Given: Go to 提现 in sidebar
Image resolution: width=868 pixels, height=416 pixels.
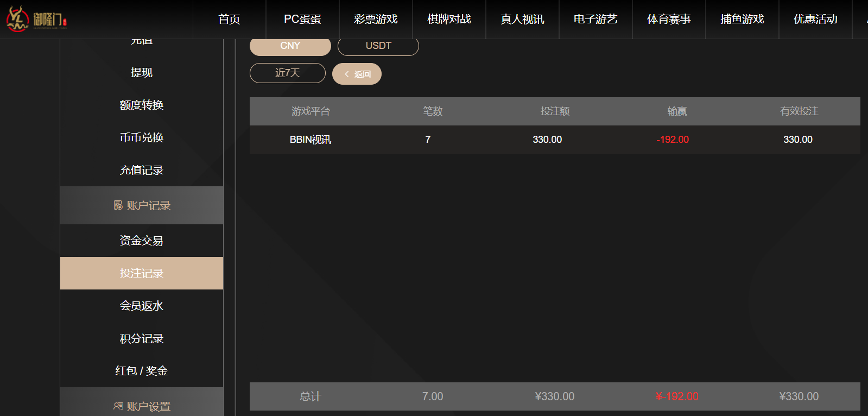Looking at the screenshot, I should (142, 72).
